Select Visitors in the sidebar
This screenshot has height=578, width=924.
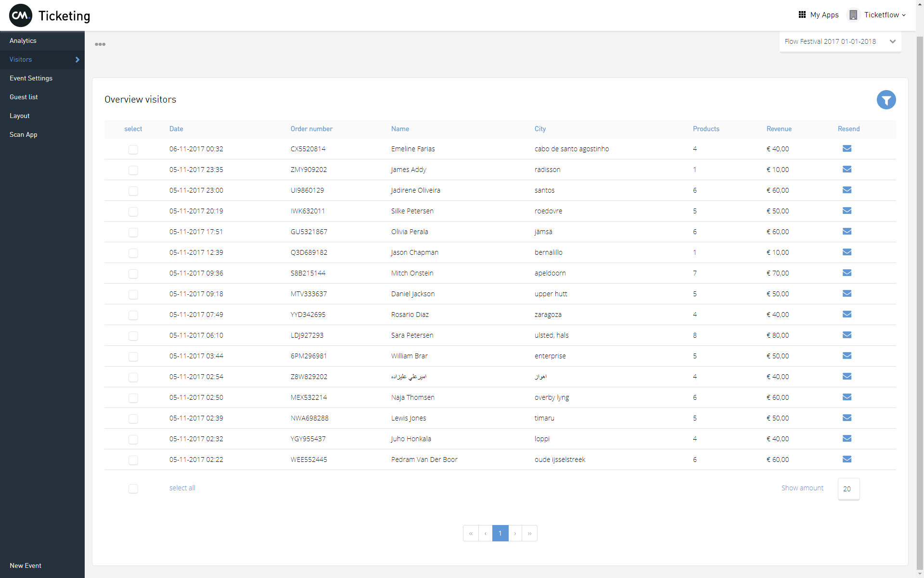point(42,60)
